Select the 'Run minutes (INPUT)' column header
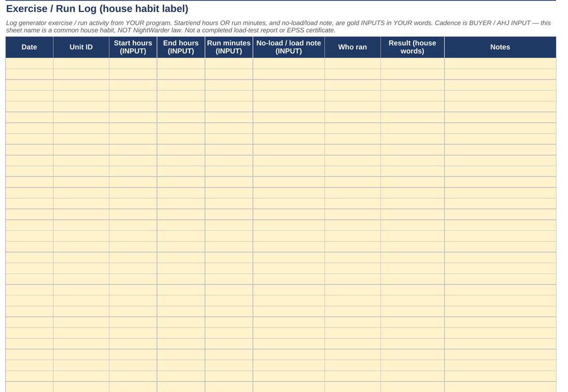The width and height of the screenshot is (568, 392). [229, 47]
